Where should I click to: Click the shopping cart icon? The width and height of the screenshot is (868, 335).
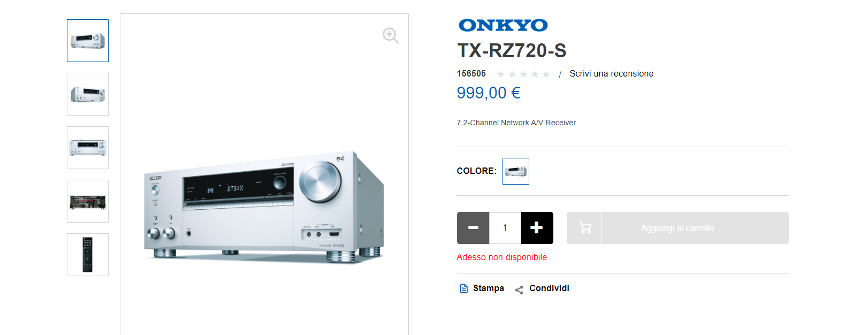[x=584, y=228]
